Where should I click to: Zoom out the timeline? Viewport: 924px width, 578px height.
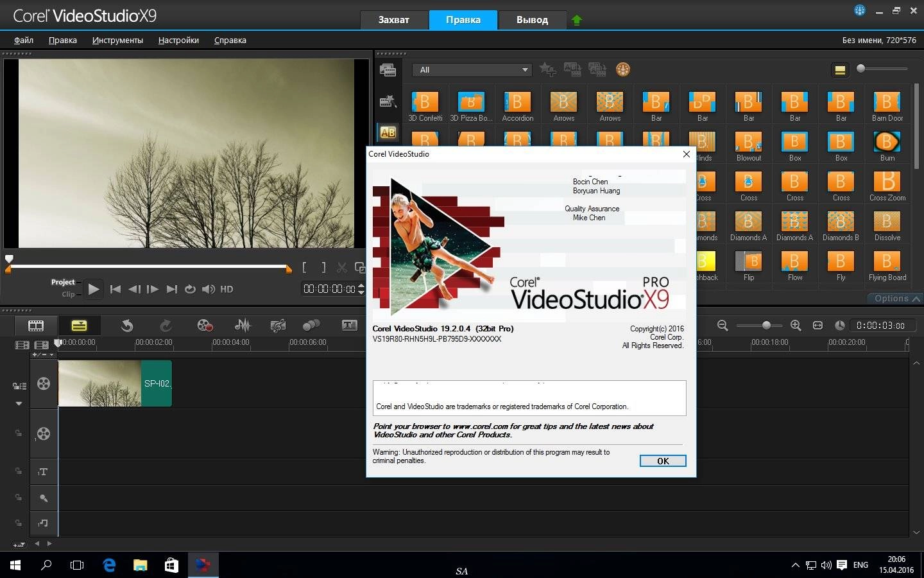tap(723, 326)
